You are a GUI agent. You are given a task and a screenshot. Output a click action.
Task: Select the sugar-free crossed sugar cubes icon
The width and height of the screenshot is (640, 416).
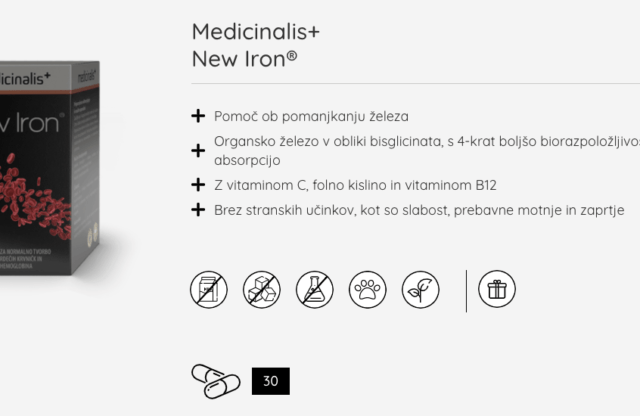262,289
